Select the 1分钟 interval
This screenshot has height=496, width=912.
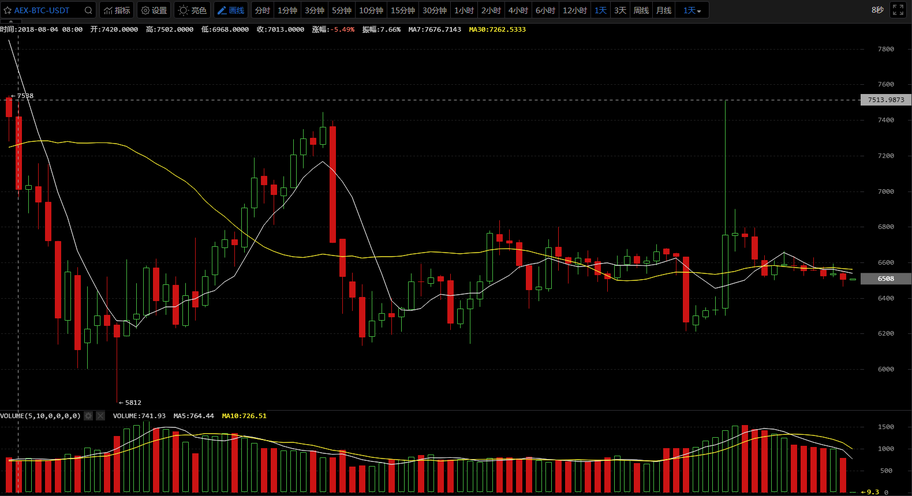click(287, 10)
